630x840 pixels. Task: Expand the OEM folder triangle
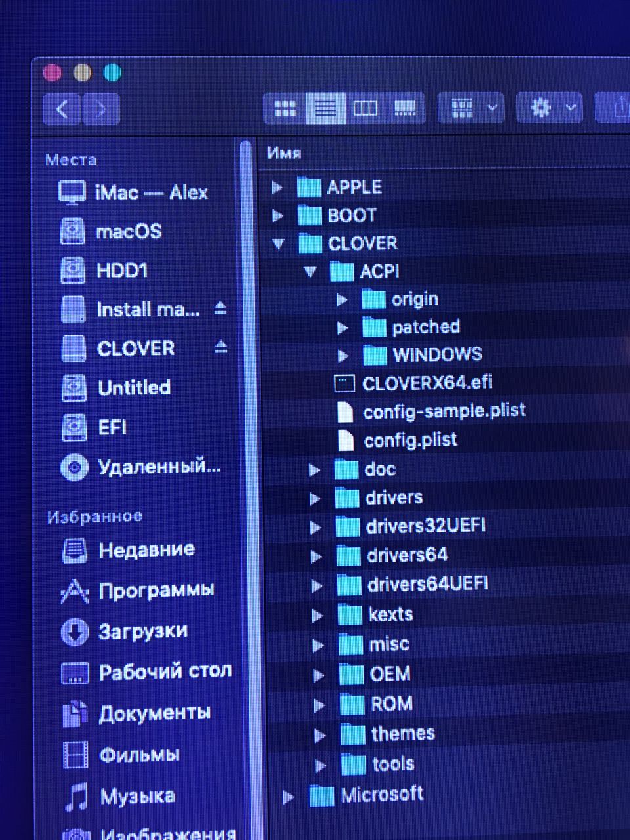pos(319,675)
